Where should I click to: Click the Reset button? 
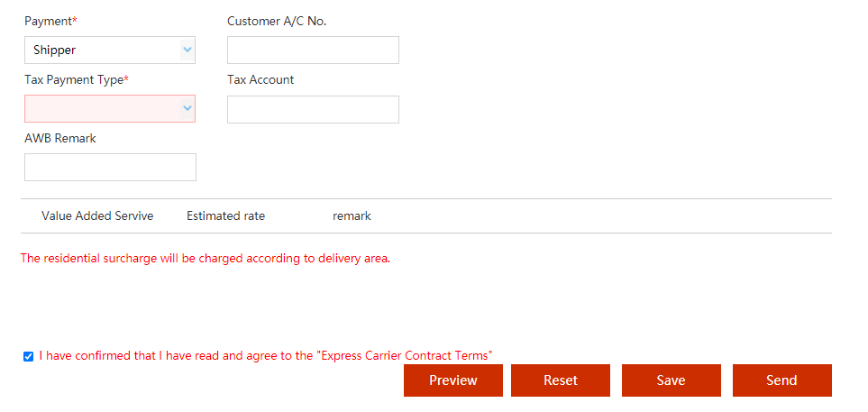pyautogui.click(x=561, y=380)
